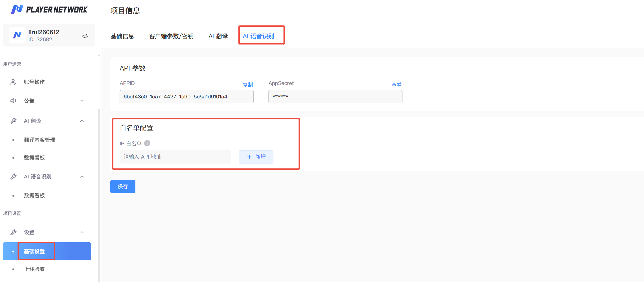Click the 设置 sidebar label
Viewport: 644px width, 282px height.
point(29,232)
